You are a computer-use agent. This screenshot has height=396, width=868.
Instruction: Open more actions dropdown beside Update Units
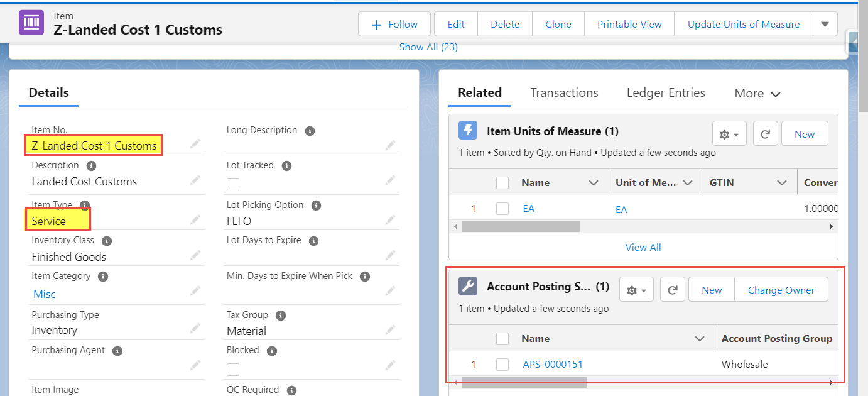point(825,24)
